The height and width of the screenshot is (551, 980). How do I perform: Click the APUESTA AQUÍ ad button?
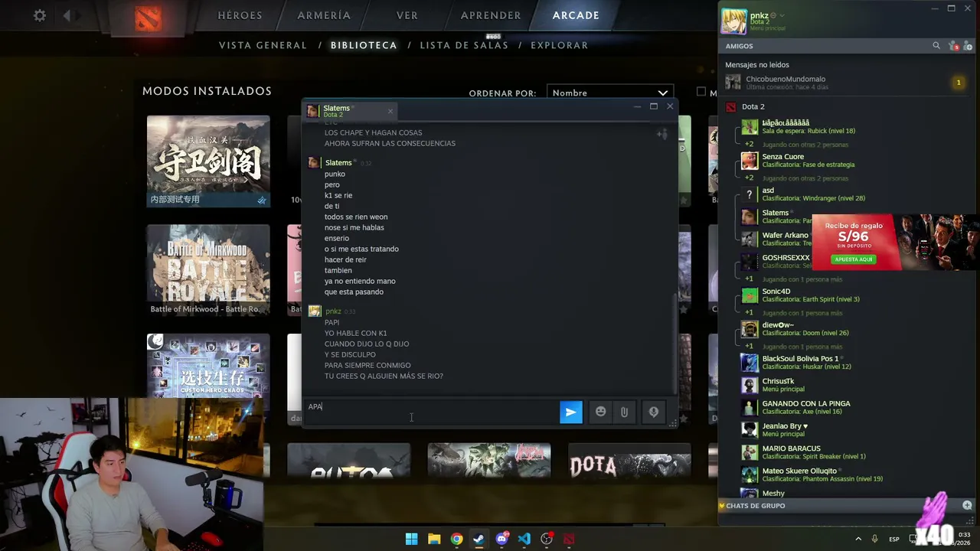coord(853,259)
